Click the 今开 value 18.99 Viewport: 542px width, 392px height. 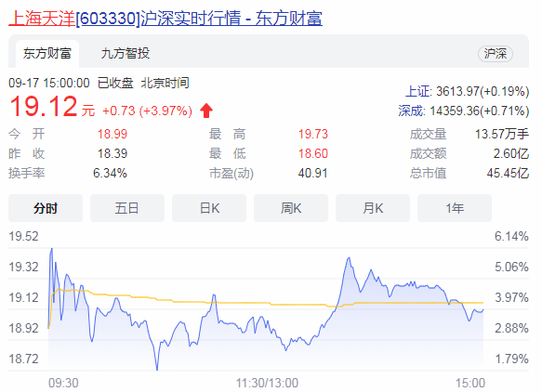(112, 134)
